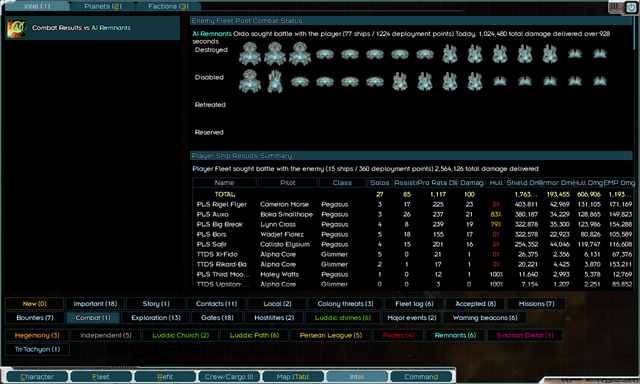Open the Command screen tab
The width and height of the screenshot is (640, 384).
(421, 377)
